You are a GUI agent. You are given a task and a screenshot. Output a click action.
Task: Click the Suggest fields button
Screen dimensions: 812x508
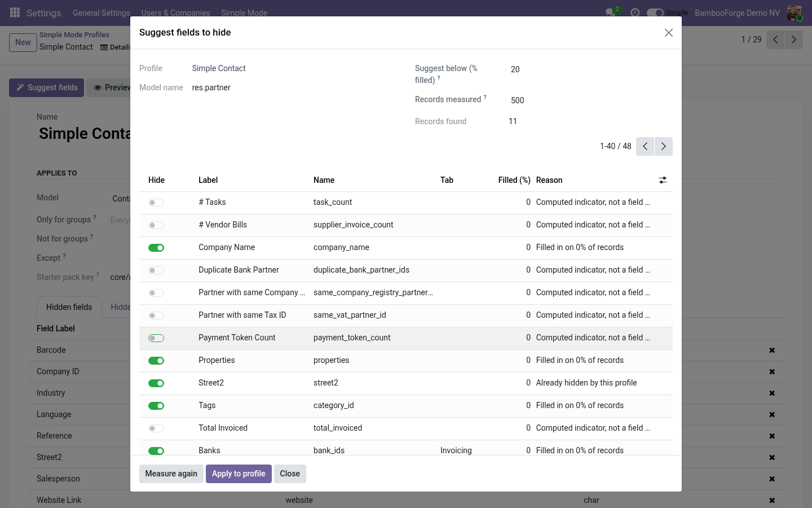47,87
